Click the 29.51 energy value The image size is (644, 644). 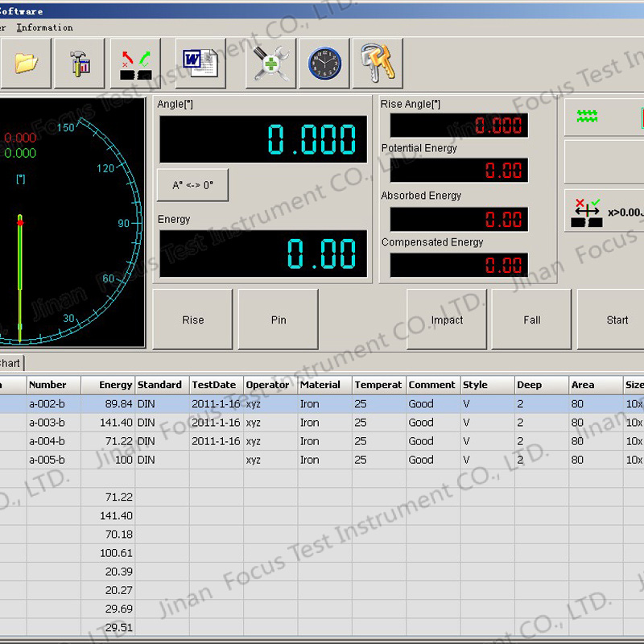[108, 628]
